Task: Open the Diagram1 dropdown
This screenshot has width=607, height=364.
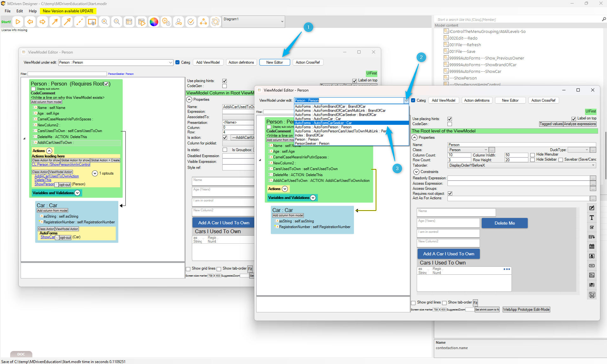Action: click(282, 22)
